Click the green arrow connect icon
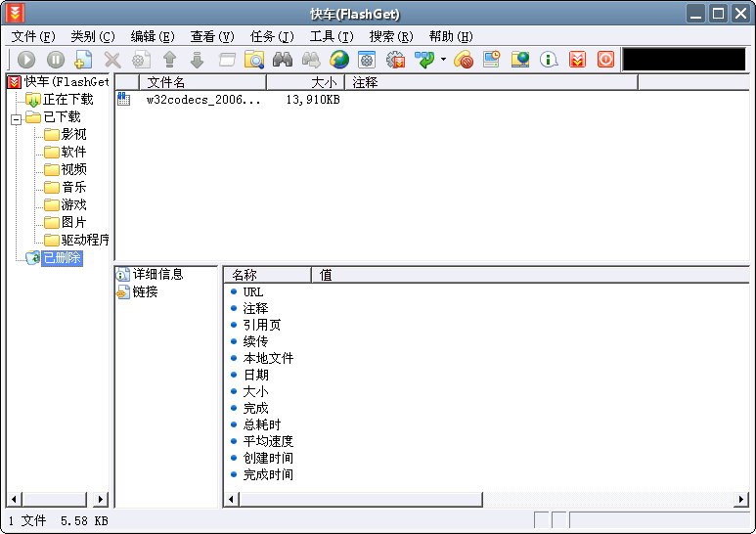The image size is (756, 534). point(424,60)
